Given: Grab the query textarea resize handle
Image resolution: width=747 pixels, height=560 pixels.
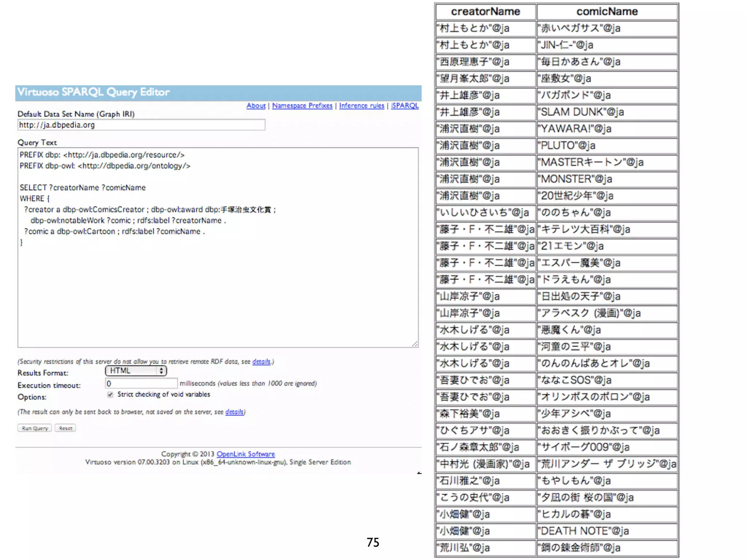Looking at the screenshot, I should tap(415, 344).
